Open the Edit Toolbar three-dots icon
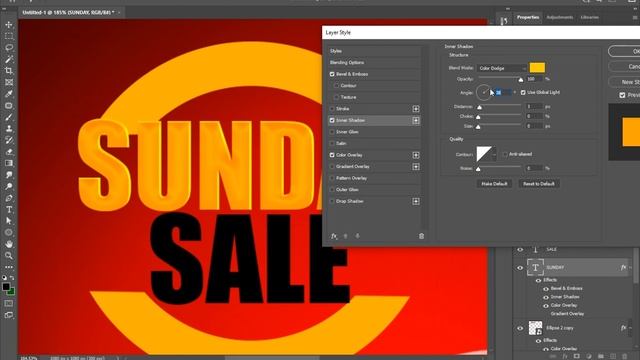The height and width of the screenshot is (360, 640). point(9,267)
